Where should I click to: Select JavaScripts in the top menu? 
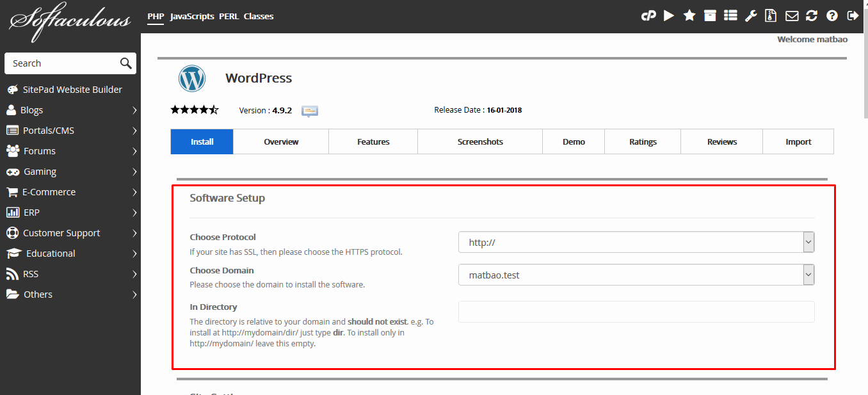[x=192, y=17]
